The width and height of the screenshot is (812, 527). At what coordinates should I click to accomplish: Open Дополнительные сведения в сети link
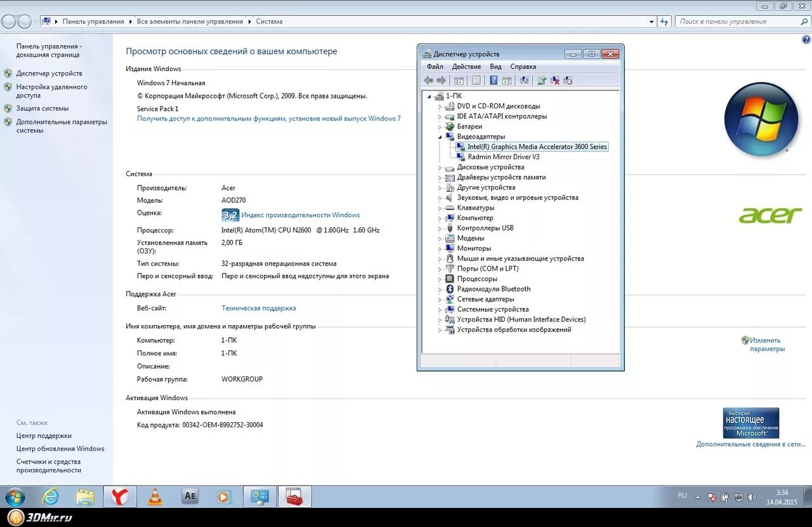pos(750,444)
